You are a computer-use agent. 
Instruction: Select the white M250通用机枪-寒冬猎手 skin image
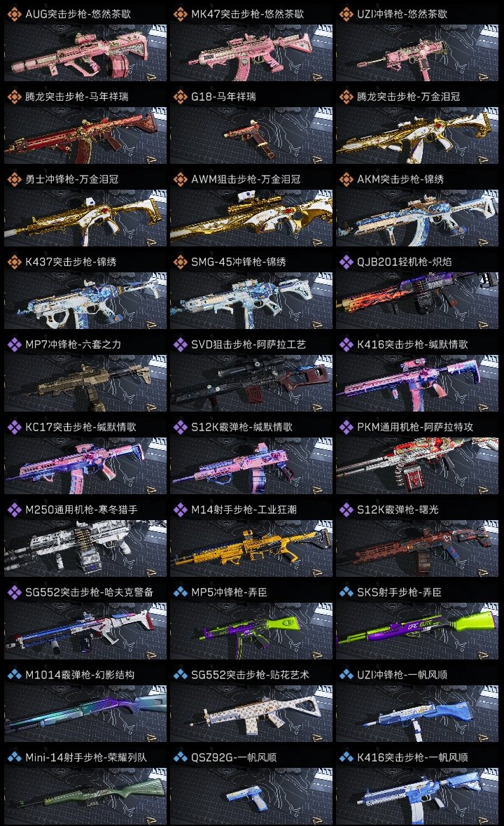point(85,548)
